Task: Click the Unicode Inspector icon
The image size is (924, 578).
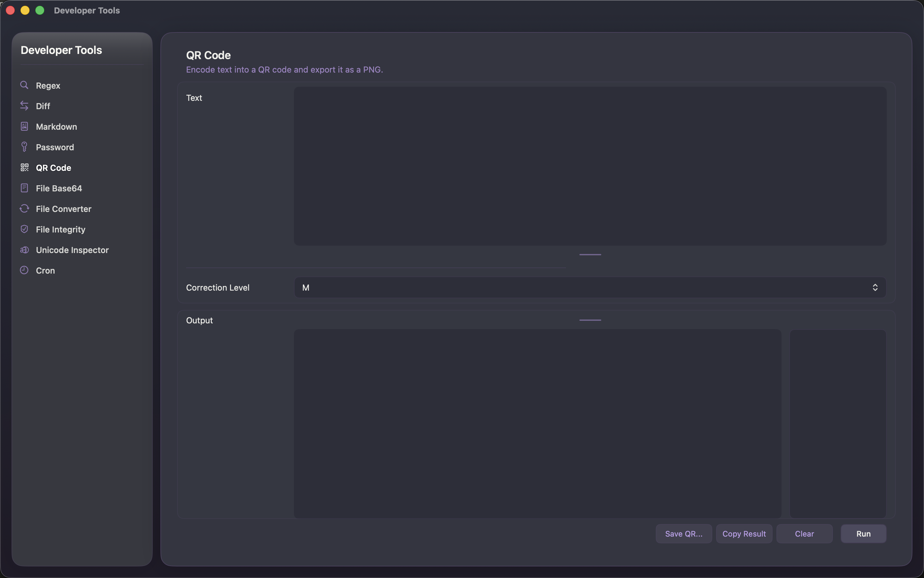Action: (x=24, y=250)
